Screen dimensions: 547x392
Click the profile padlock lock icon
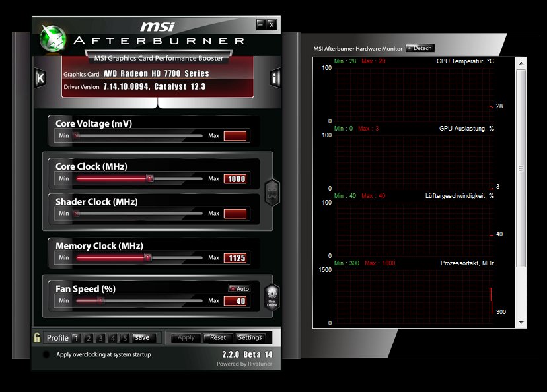37,337
